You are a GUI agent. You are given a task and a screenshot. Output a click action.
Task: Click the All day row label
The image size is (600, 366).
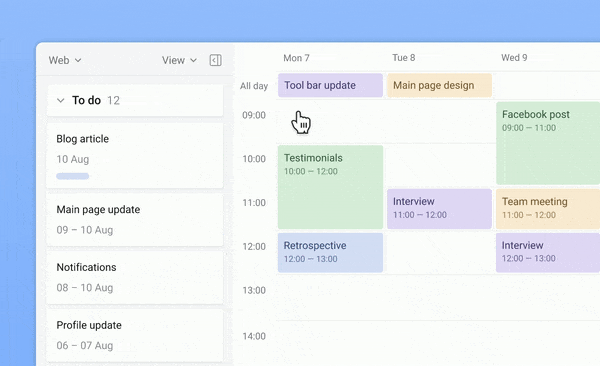pyautogui.click(x=254, y=86)
